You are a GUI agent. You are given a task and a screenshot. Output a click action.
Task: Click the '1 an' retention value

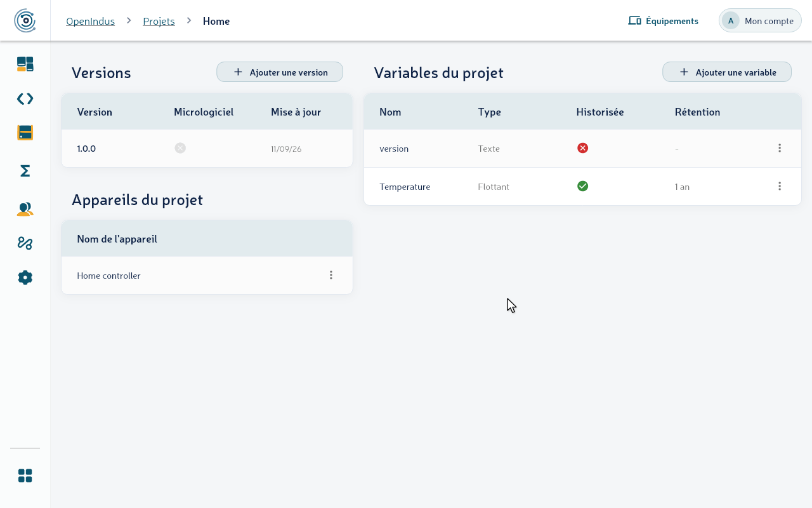(682, 187)
